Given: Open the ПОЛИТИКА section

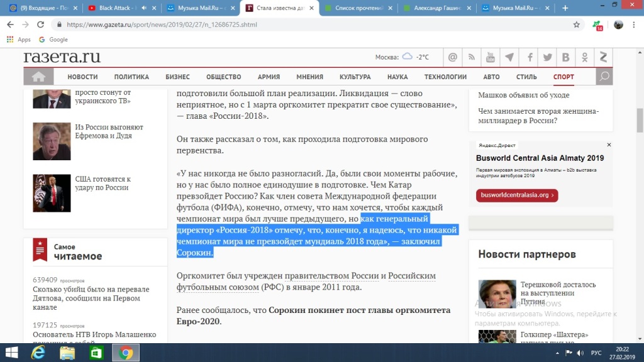Looking at the screenshot, I should 131,77.
